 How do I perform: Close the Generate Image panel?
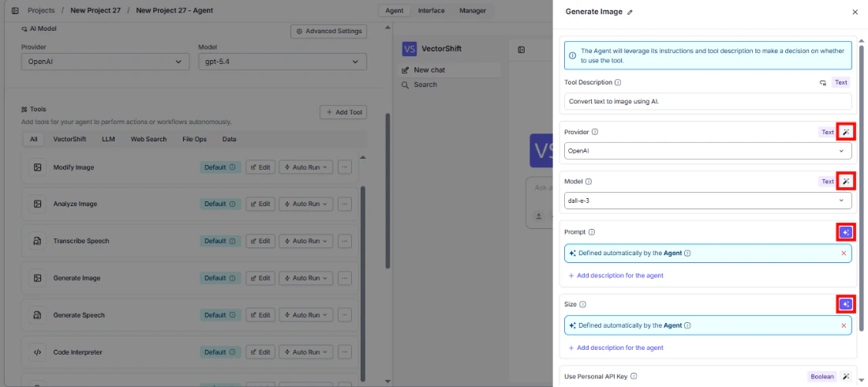(x=855, y=12)
